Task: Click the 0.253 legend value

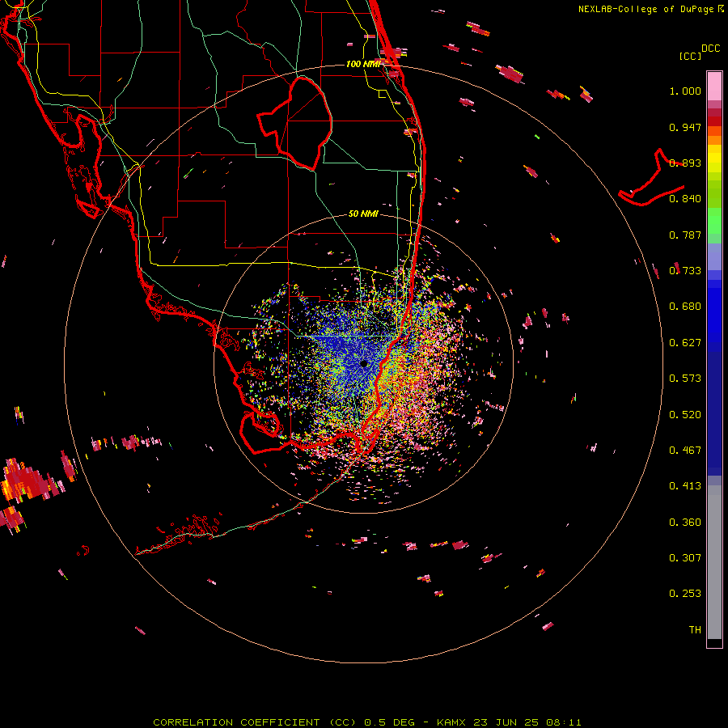Action: [x=685, y=594]
